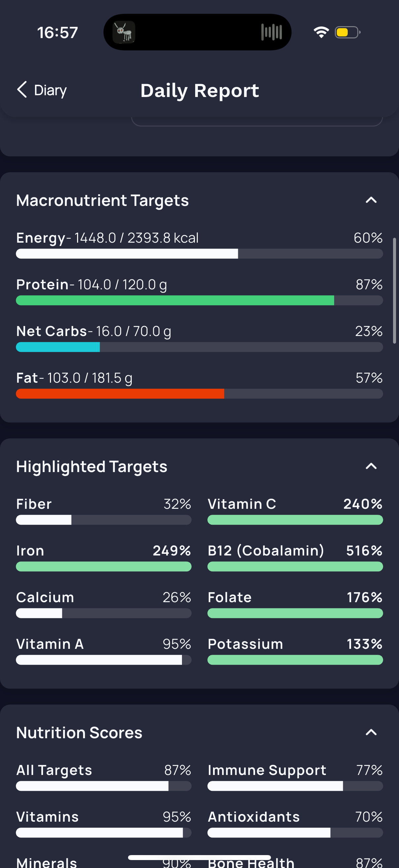Select the Immune Support nutrition score
Screen dimensions: 399x868
[295, 777]
